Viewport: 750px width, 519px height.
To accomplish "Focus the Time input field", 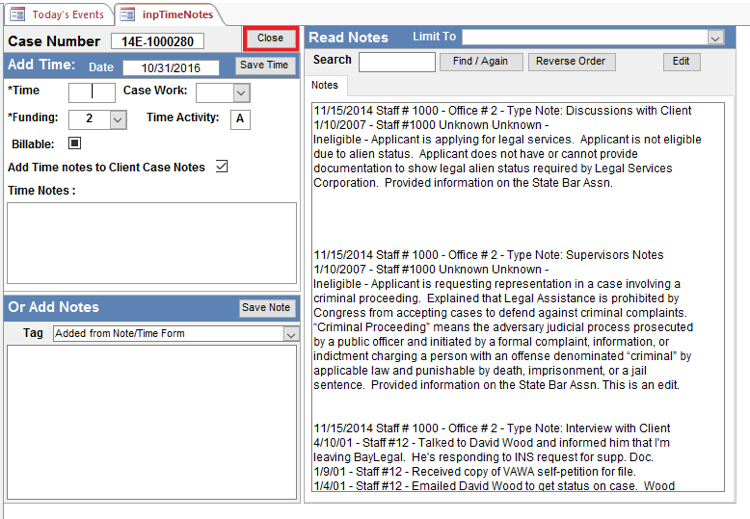I will pyautogui.click(x=92, y=93).
